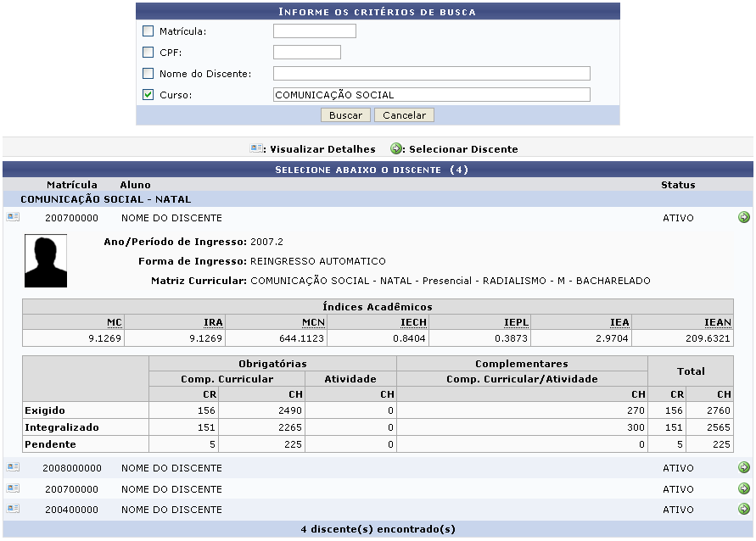The width and height of the screenshot is (756, 541).
Task: Click the IEA index abbreviation header
Action: click(619, 322)
